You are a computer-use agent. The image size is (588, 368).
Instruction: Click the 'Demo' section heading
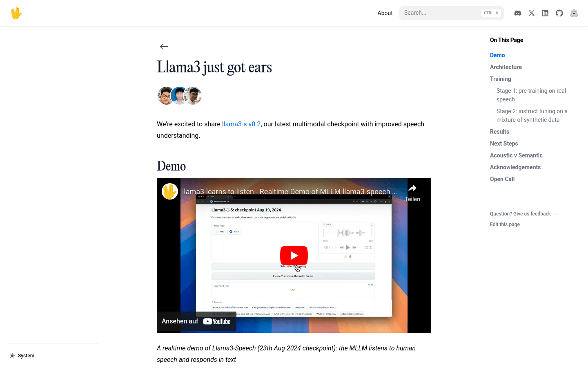[x=171, y=166]
